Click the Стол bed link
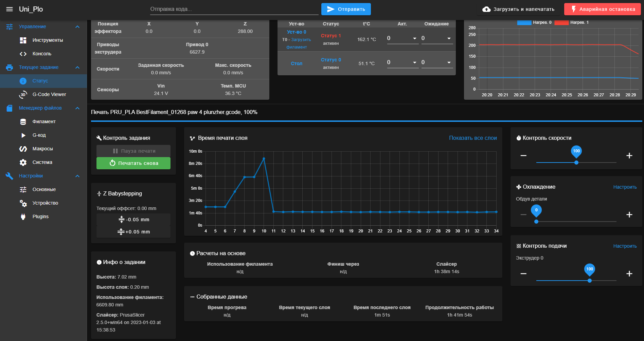 point(297,63)
